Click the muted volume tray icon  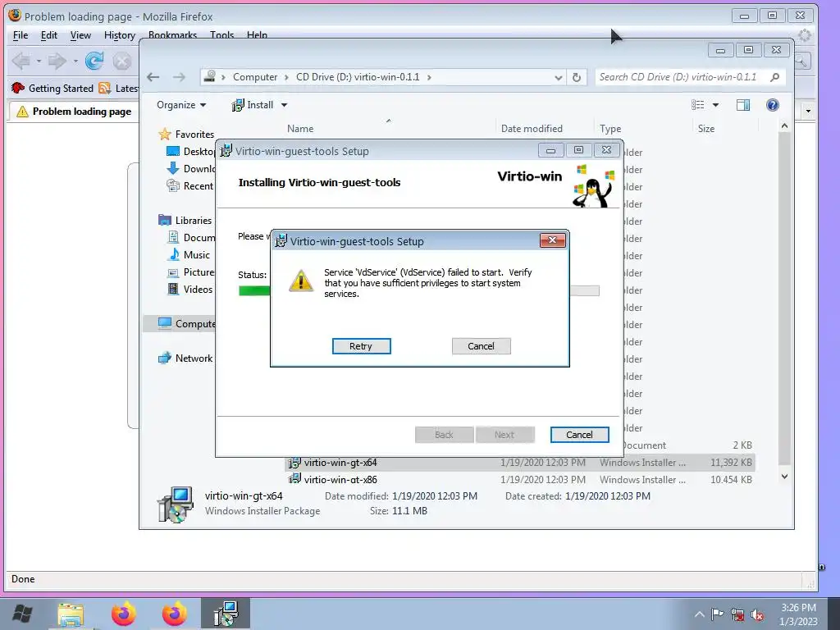tap(757, 615)
